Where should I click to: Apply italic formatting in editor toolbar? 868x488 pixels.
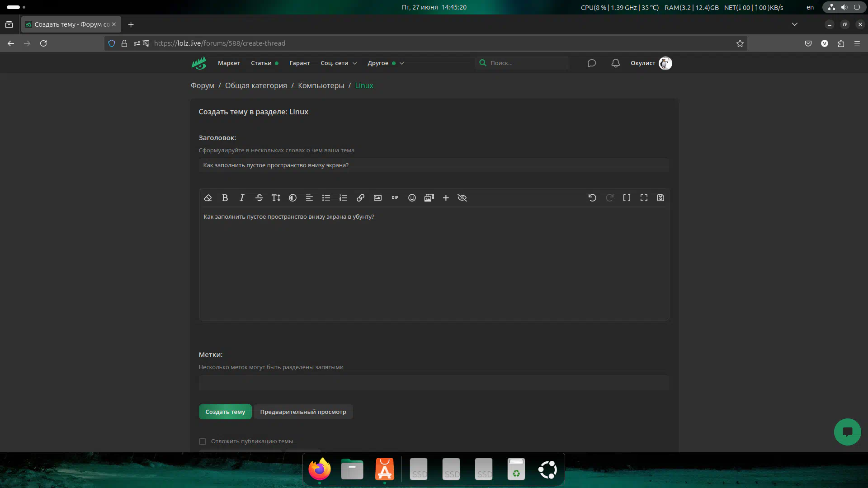[242, 198]
